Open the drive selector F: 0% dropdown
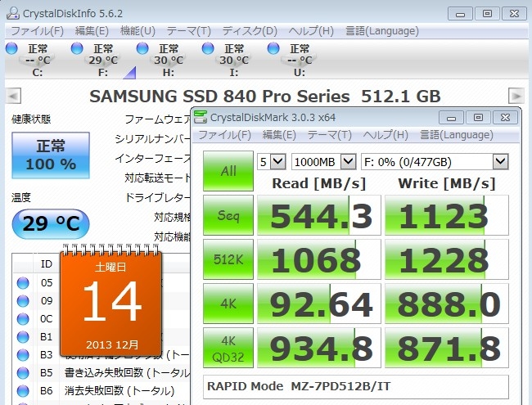 tap(435, 162)
